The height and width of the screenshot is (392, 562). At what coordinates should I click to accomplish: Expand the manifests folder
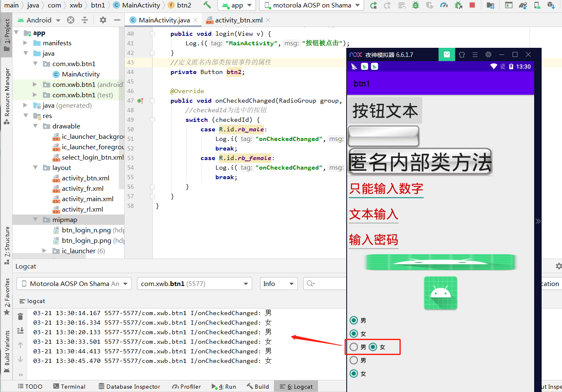pos(25,43)
